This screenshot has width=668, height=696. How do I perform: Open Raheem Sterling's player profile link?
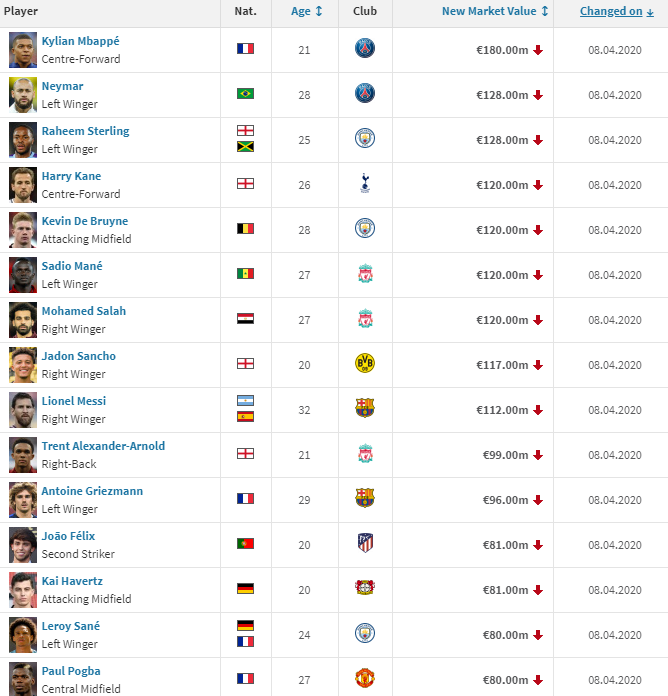click(85, 131)
